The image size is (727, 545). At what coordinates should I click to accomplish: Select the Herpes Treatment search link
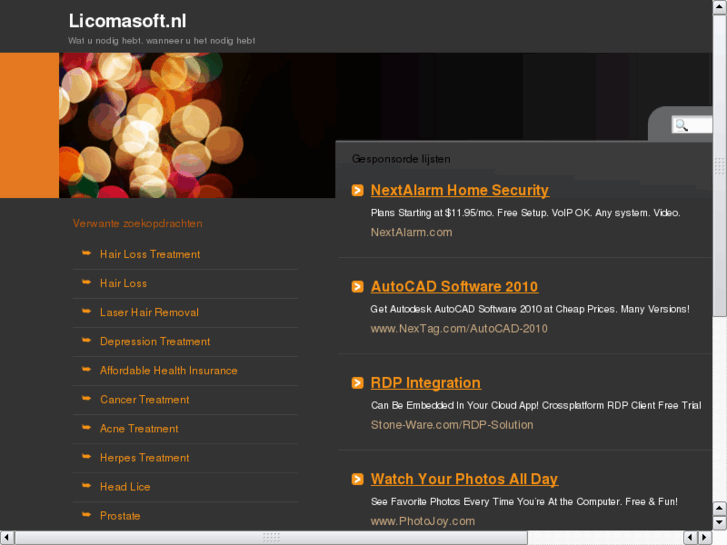(x=145, y=458)
